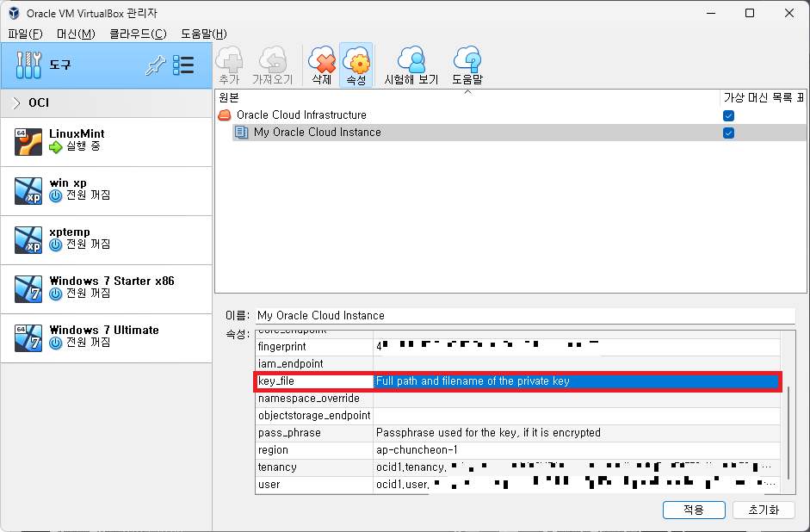The width and height of the screenshot is (810, 532).
Task: Toggle Oracle Cloud Infrastructure VM list checkbox
Action: pos(728,115)
